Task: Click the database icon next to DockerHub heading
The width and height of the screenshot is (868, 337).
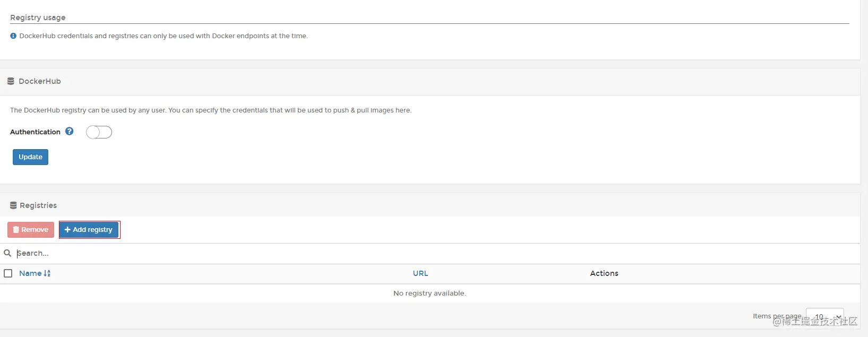Action: (11, 81)
